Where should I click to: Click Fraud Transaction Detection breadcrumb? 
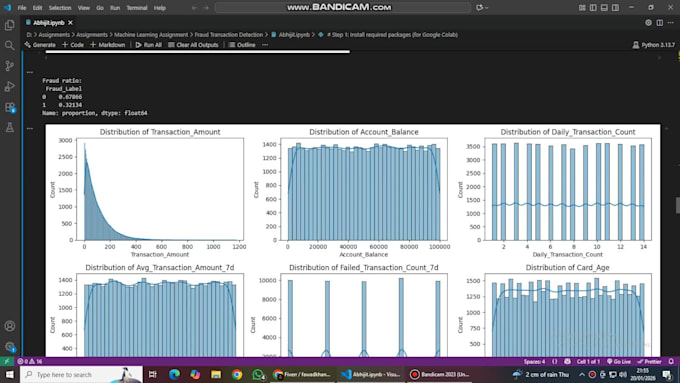pyautogui.click(x=229, y=35)
